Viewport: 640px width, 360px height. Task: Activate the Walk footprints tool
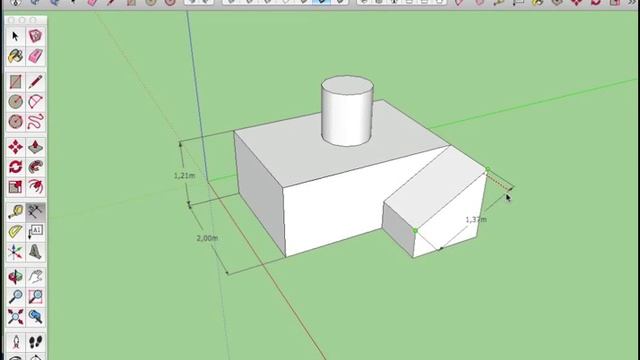point(36,342)
